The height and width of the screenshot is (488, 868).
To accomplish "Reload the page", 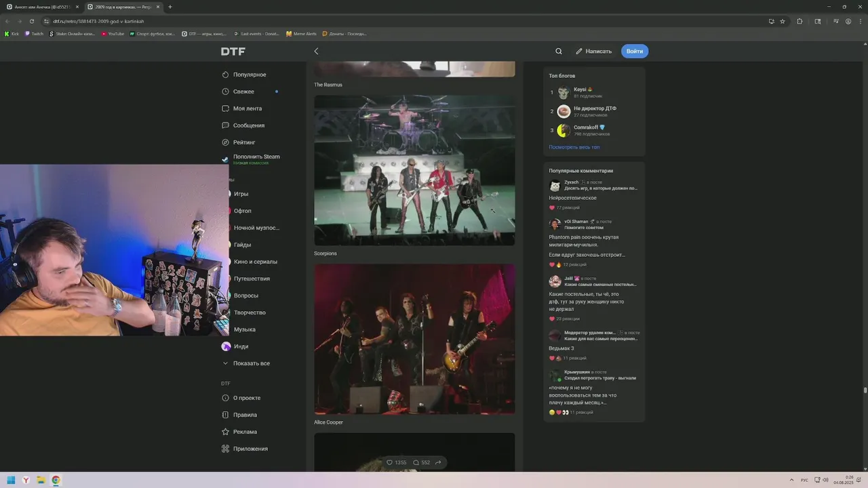I will click(31, 21).
